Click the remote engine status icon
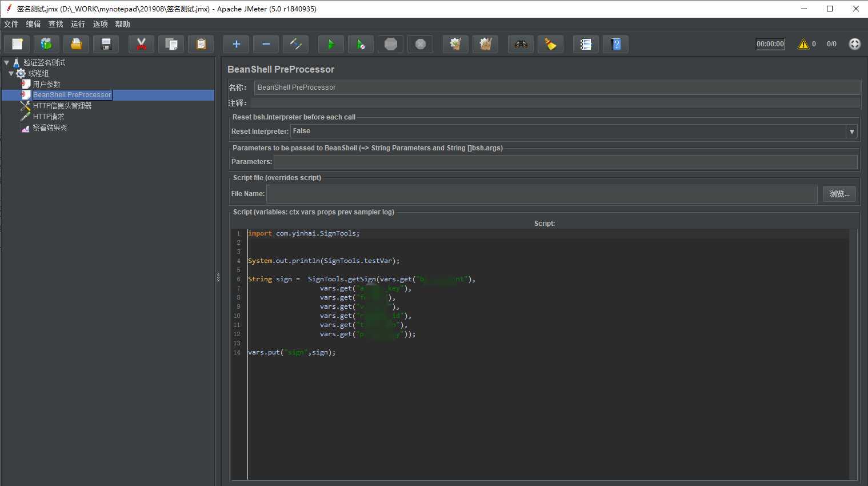The image size is (868, 486). (x=854, y=44)
